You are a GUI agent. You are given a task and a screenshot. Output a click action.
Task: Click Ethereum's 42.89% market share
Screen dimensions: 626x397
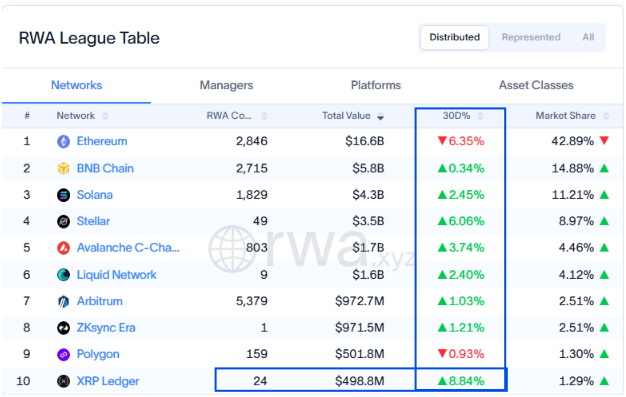[x=573, y=141]
